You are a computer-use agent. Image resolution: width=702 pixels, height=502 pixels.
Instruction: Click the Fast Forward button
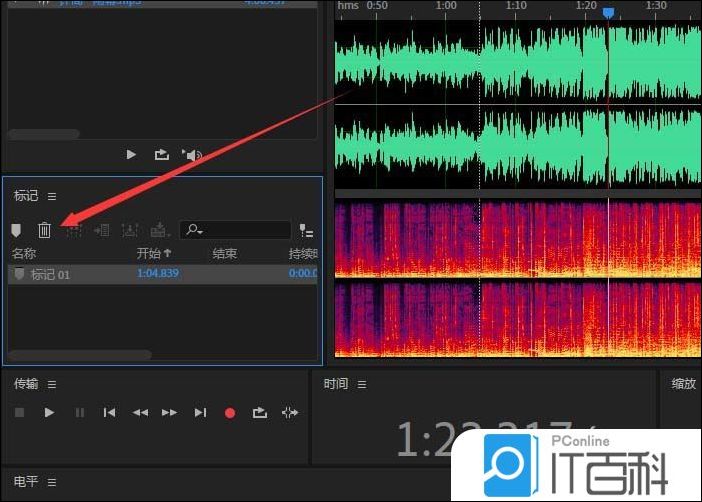coord(170,412)
